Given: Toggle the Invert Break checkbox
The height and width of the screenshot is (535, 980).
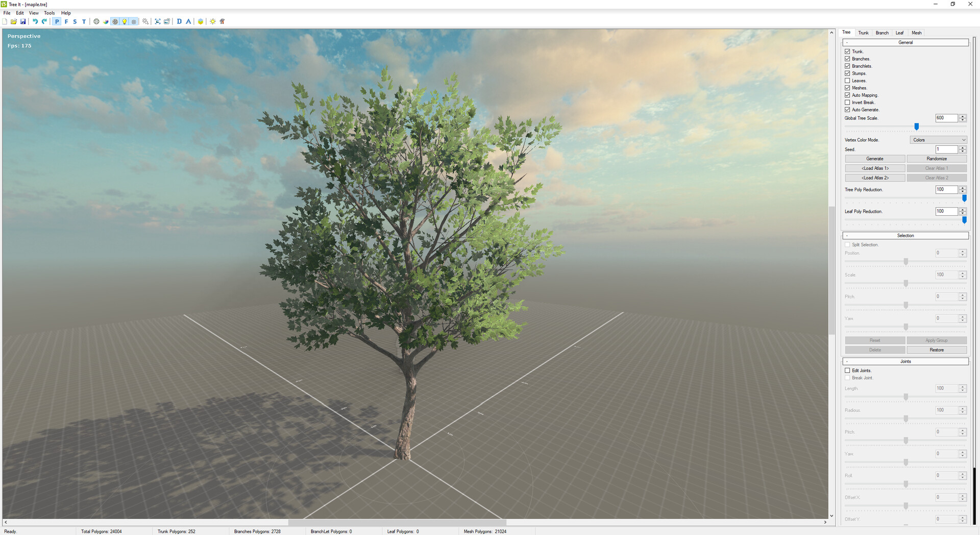Looking at the screenshot, I should point(847,103).
